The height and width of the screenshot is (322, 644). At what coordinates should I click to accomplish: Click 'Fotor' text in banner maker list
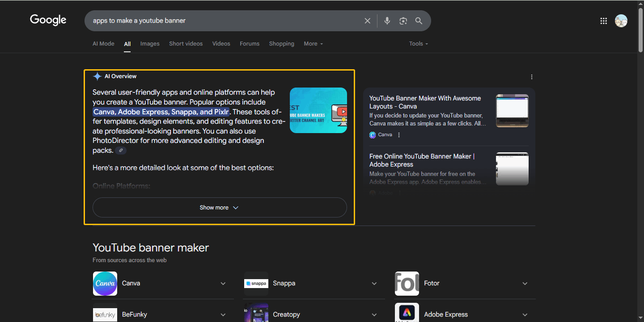[x=432, y=284]
